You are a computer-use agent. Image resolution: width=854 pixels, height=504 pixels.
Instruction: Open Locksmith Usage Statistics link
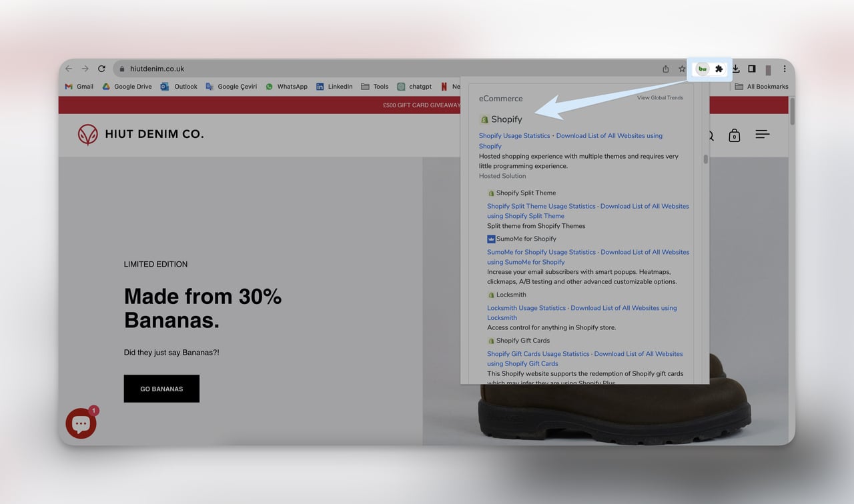526,309
